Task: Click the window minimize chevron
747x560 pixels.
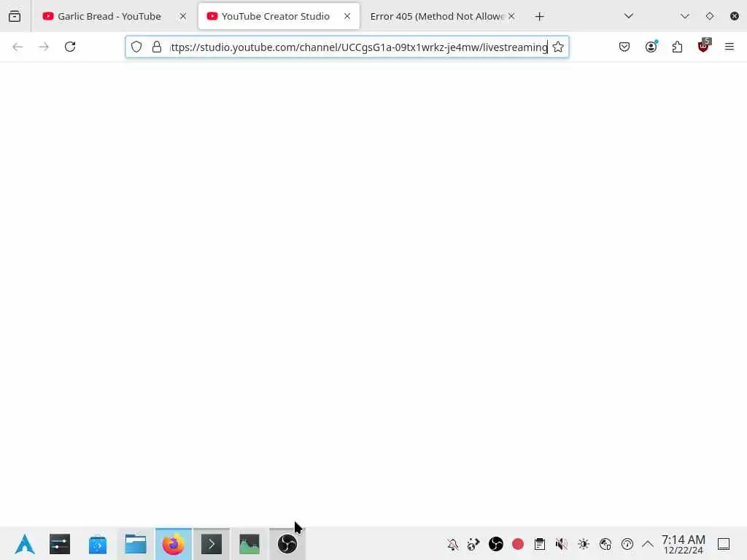Action: point(684,16)
